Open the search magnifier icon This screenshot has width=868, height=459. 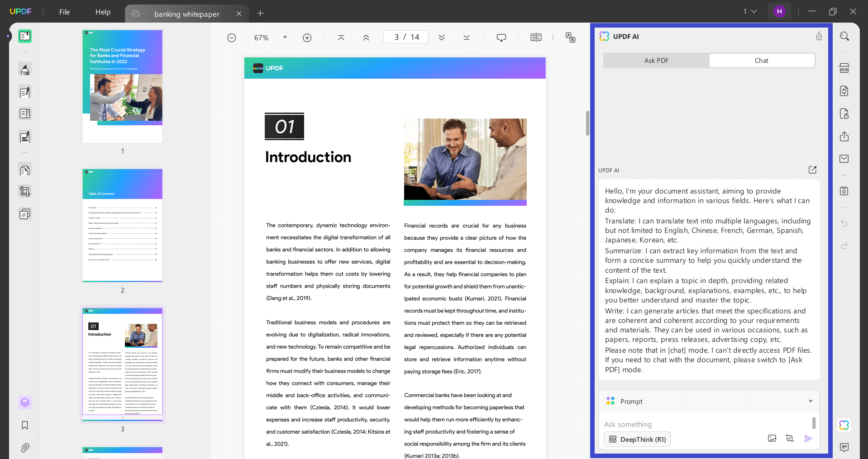point(844,36)
